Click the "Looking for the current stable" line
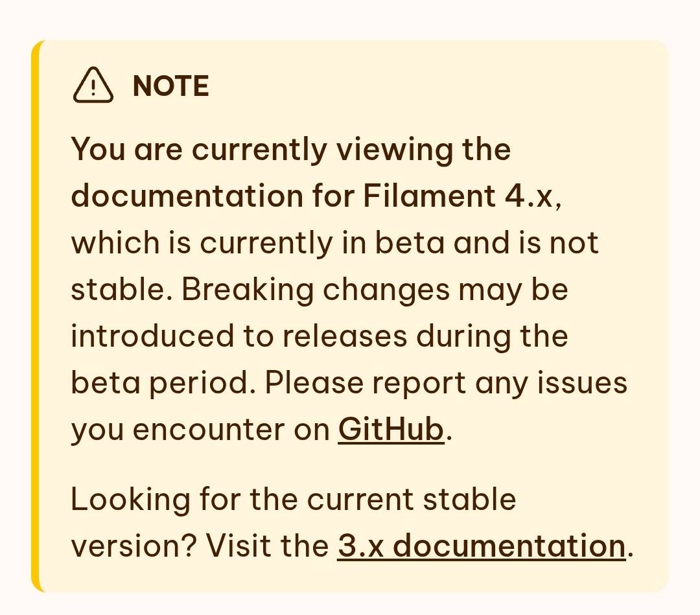700x615 pixels. (x=293, y=500)
